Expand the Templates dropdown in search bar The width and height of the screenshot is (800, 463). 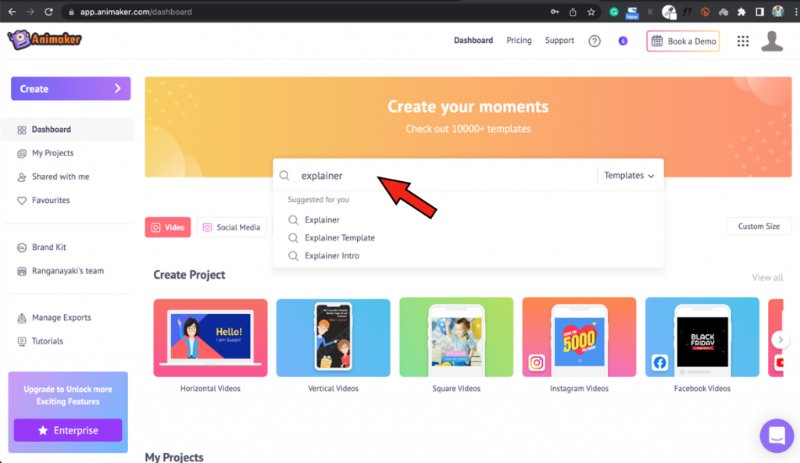pos(629,176)
